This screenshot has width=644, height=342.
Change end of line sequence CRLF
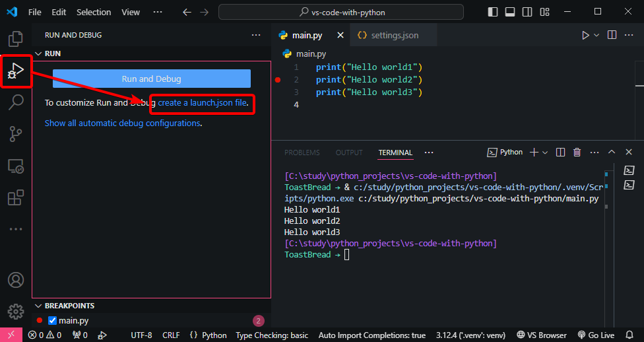click(171, 335)
